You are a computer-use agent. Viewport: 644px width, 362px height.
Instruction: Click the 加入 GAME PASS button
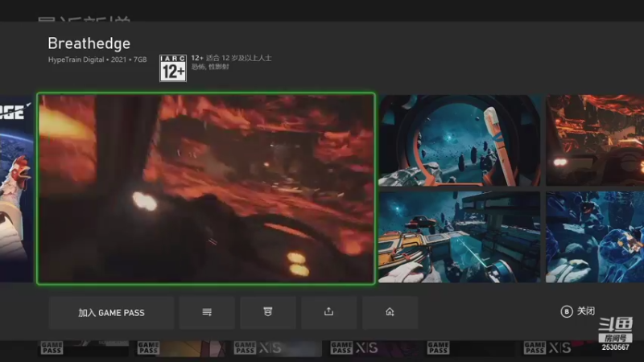[111, 313]
